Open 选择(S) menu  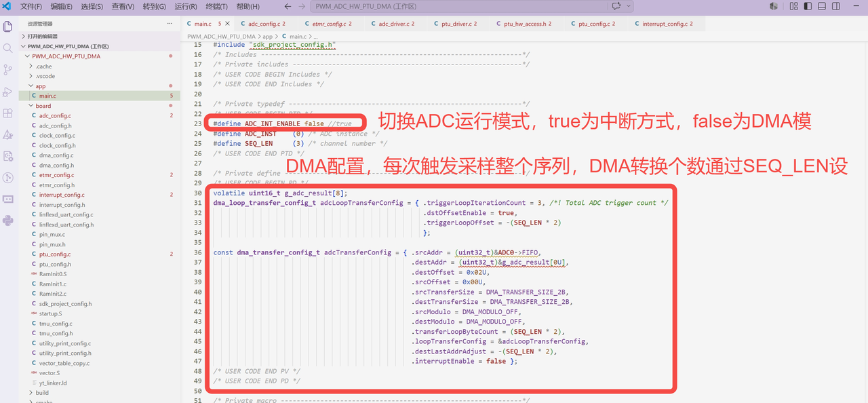click(92, 6)
